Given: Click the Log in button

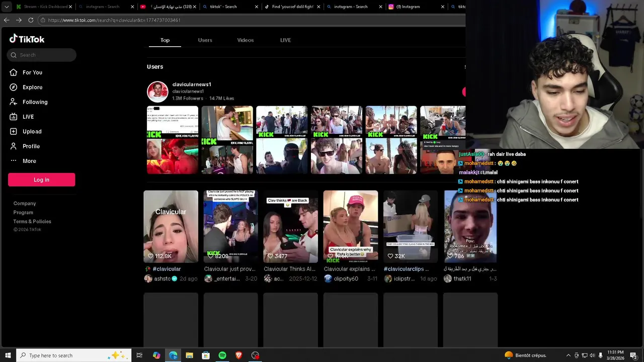Looking at the screenshot, I should pos(41,179).
